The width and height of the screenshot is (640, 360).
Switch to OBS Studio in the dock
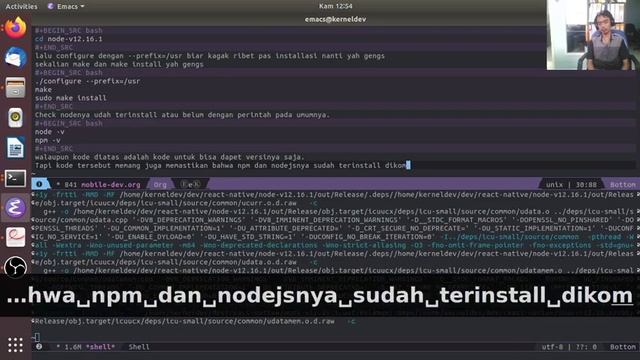point(16,266)
